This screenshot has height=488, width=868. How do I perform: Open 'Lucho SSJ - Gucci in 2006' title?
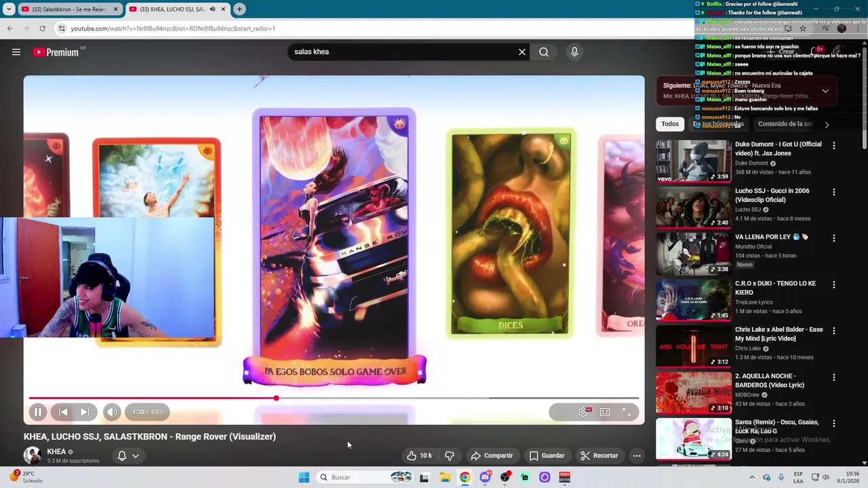pos(772,195)
